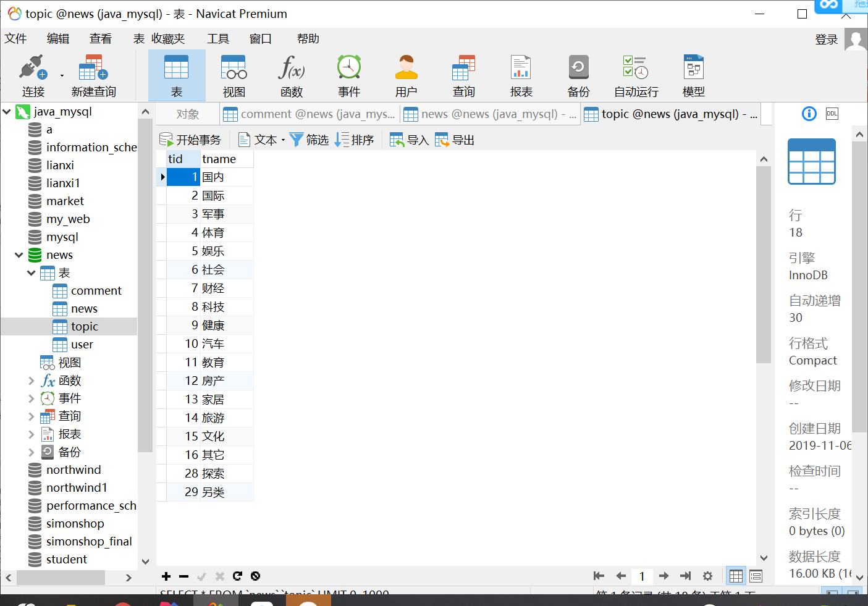Click the 排序 sort button
The height and width of the screenshot is (606, 868).
tap(354, 140)
